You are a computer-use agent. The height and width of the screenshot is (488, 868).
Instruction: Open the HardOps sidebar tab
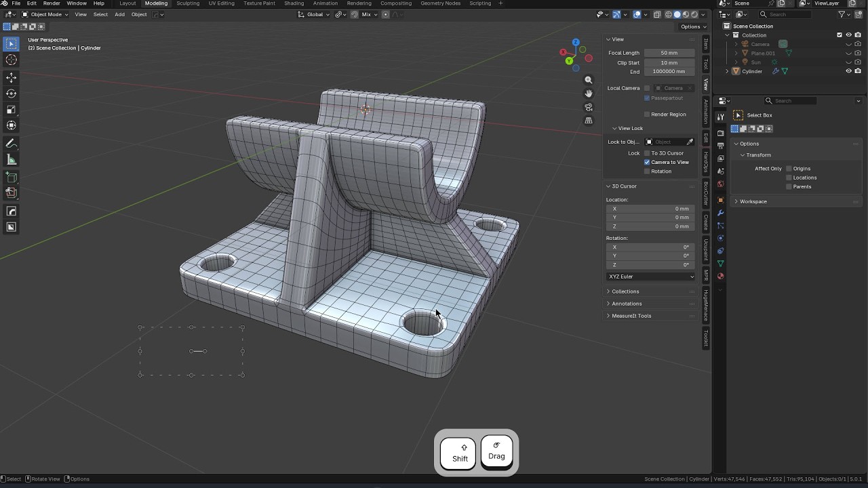click(x=705, y=163)
